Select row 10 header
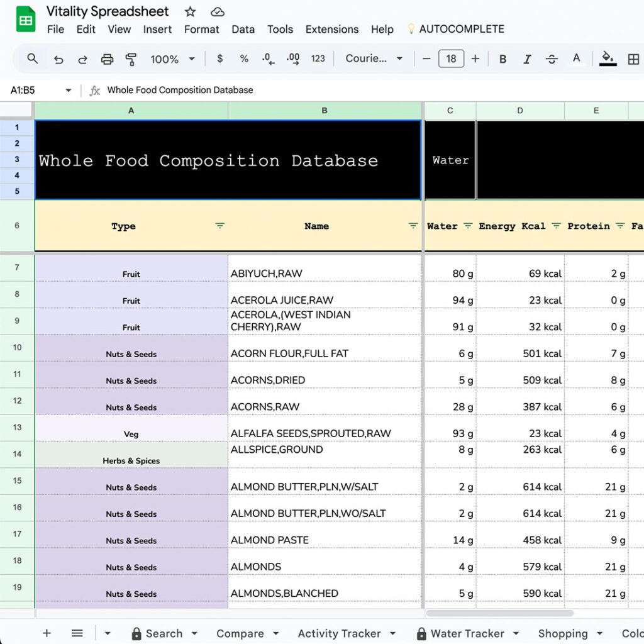644x644 pixels. [x=17, y=348]
